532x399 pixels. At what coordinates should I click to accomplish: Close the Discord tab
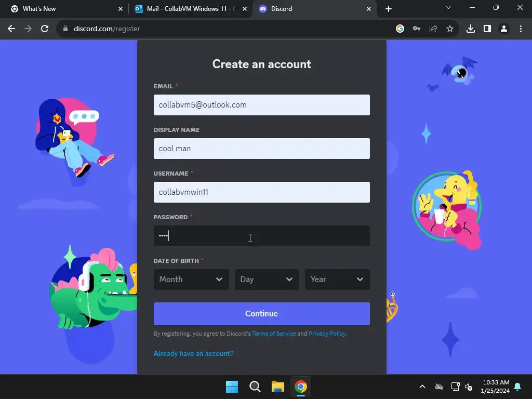click(369, 9)
